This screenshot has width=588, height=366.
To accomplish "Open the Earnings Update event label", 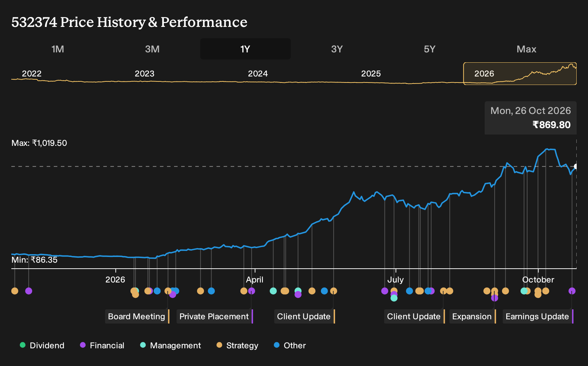I will point(538,316).
